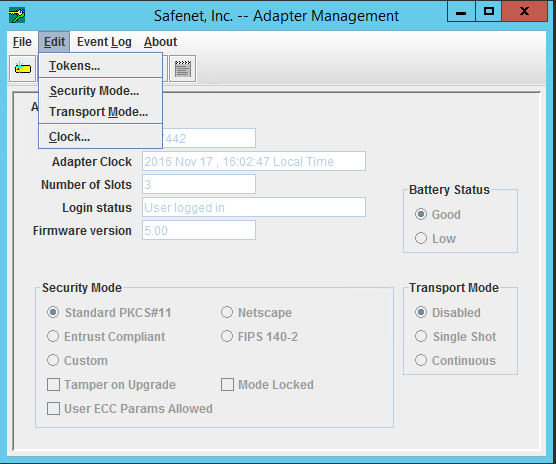The image size is (556, 464).
Task: Click the window title text
Action: click(x=276, y=16)
